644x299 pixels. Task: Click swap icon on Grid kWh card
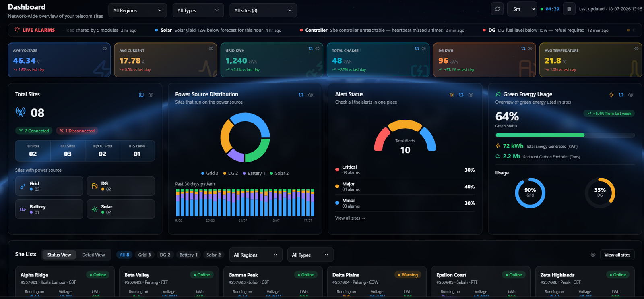pyautogui.click(x=310, y=48)
